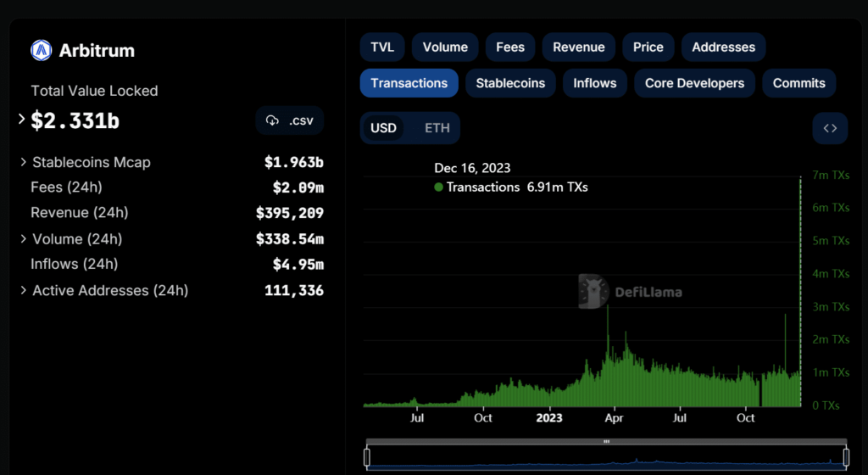Toggle the TVL chart metric

(x=382, y=47)
